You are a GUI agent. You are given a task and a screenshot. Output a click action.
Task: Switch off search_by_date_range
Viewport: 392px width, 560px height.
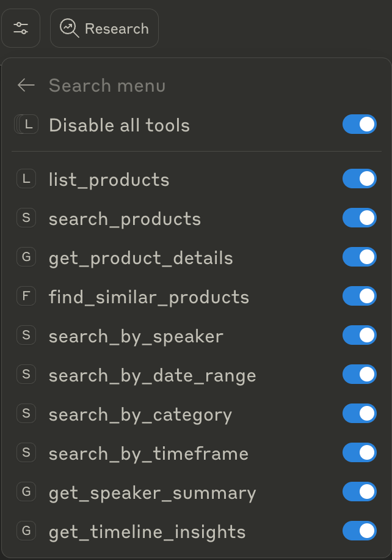(360, 374)
